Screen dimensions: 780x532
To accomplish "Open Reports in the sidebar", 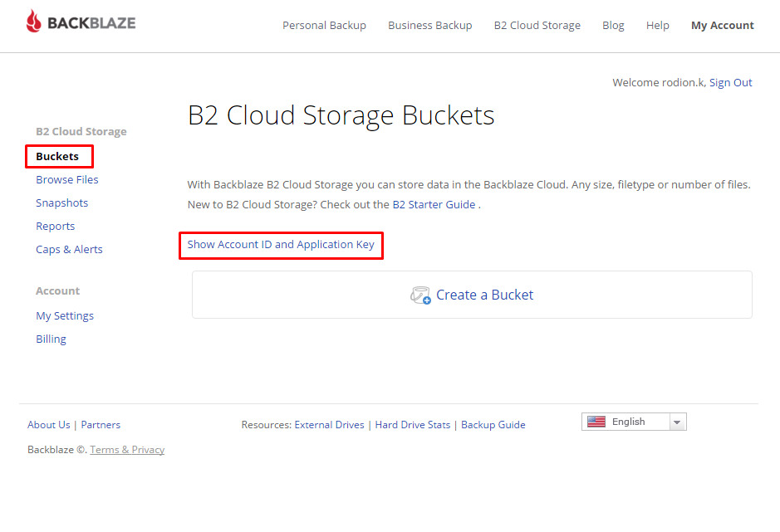I will [x=55, y=227].
